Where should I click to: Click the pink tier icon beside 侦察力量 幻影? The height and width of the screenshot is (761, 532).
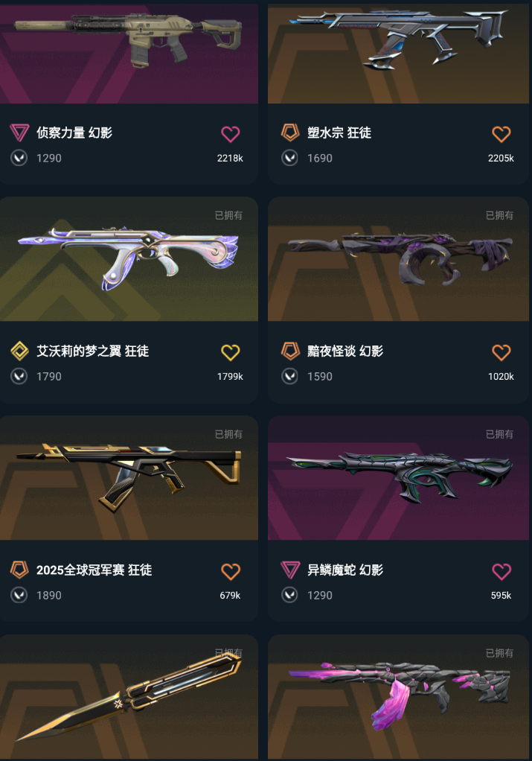(19, 133)
